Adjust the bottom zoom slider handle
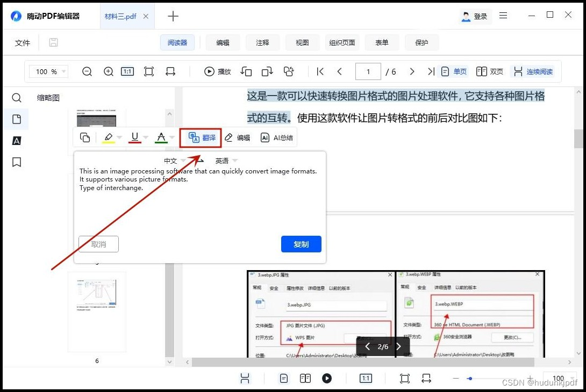The height and width of the screenshot is (392, 586). pyautogui.click(x=470, y=379)
